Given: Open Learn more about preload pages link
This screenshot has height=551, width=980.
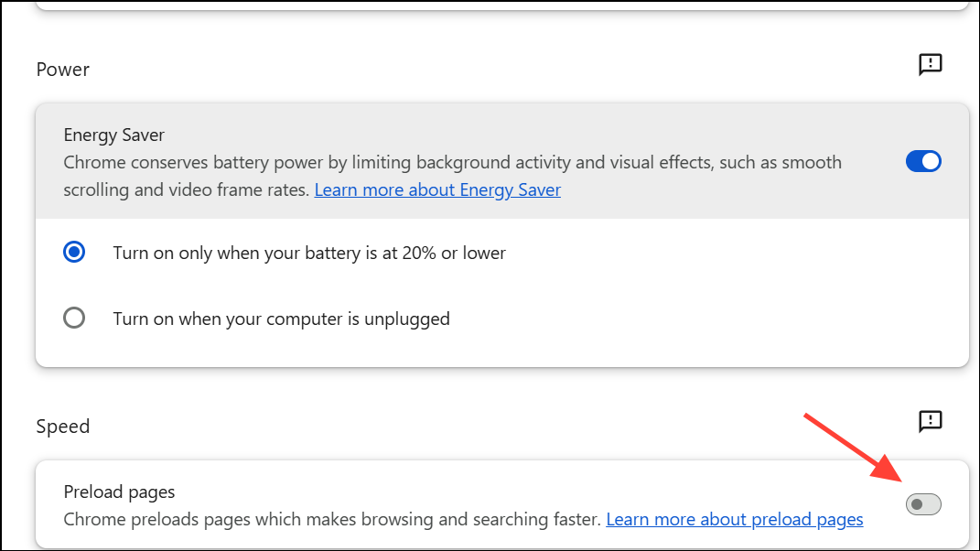Looking at the screenshot, I should (x=735, y=520).
